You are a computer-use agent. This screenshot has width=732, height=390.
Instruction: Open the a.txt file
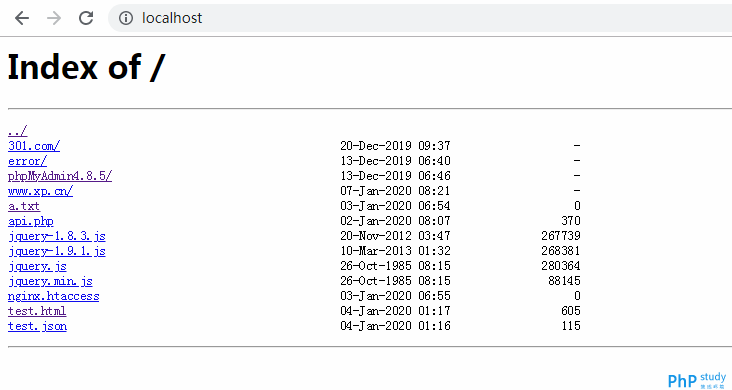24,206
